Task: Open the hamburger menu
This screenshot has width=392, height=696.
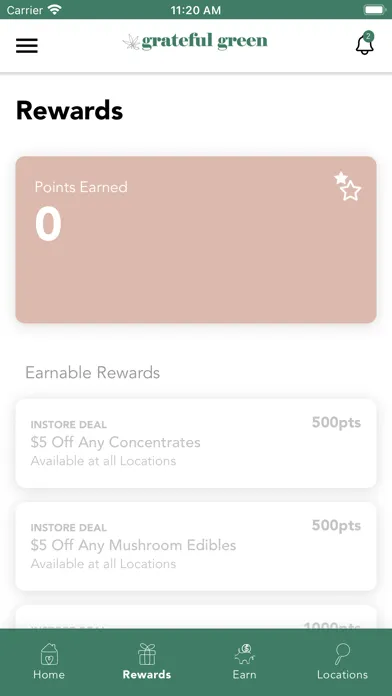Action: click(27, 46)
